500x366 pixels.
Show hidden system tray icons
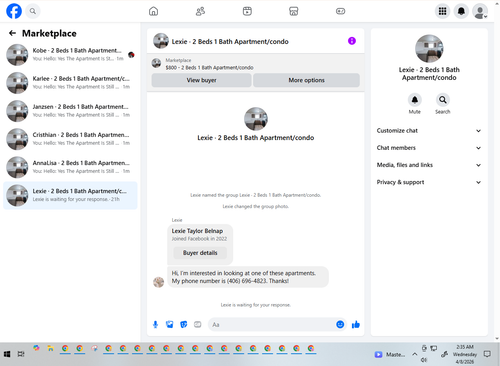414,354
